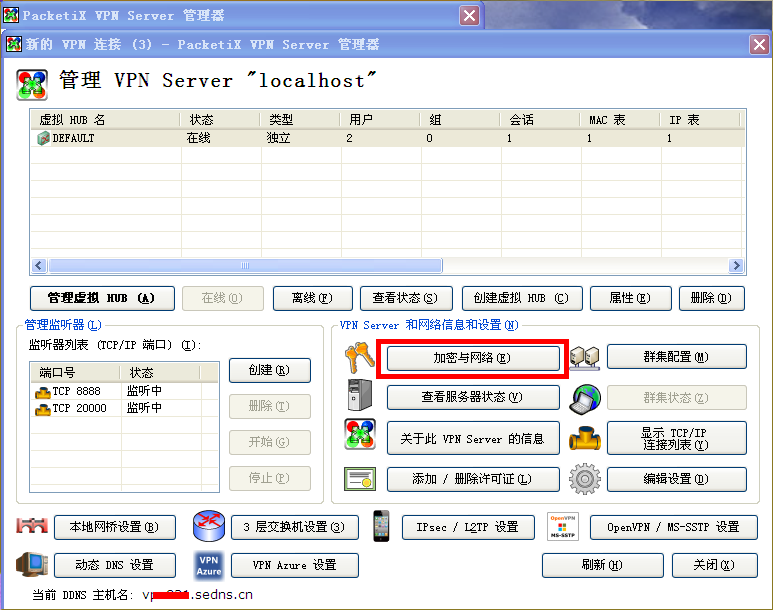Click 关闭 (X) button
The width and height of the screenshot is (773, 610).
[x=715, y=565]
